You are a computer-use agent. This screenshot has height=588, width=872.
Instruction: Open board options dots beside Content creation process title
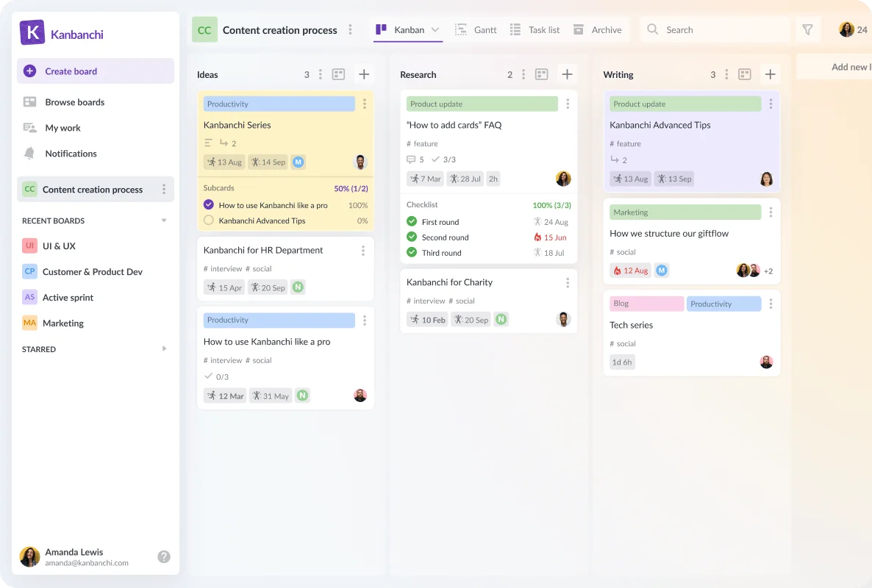coord(350,30)
